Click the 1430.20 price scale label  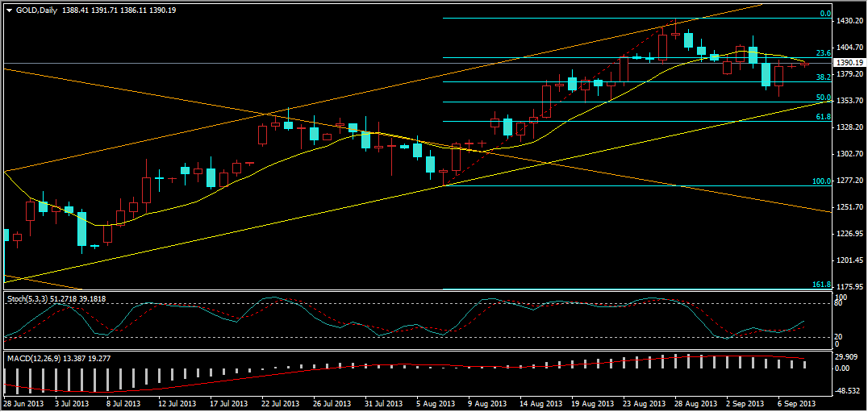pyautogui.click(x=849, y=20)
